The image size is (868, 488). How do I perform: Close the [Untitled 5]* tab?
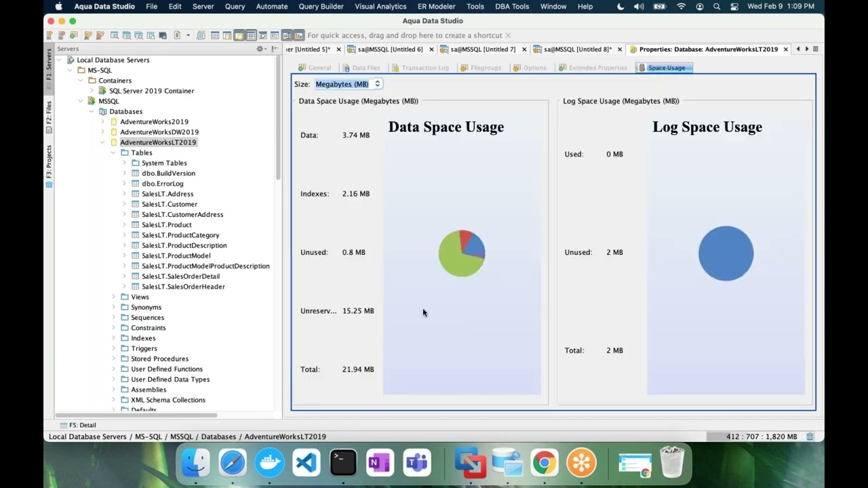click(x=338, y=49)
